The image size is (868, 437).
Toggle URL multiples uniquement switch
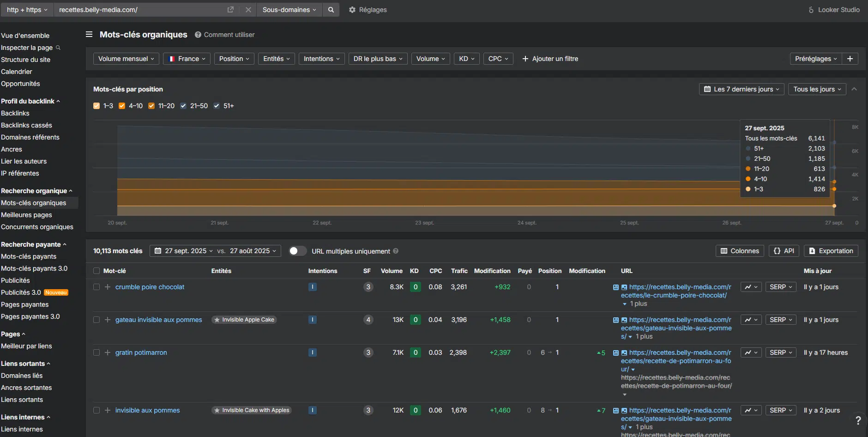pos(297,251)
